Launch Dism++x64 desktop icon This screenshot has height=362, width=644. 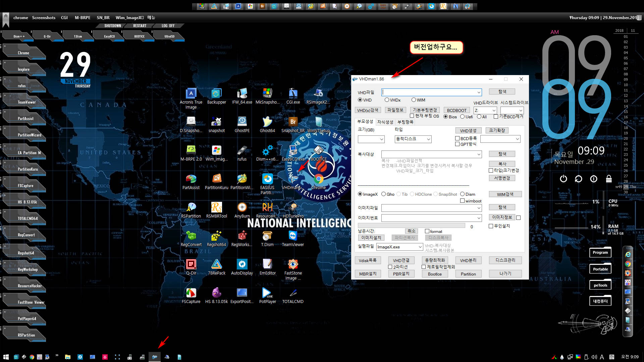click(x=267, y=153)
